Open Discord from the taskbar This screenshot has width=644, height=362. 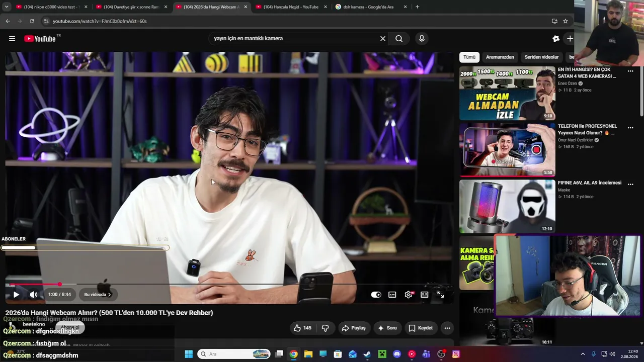point(397,354)
